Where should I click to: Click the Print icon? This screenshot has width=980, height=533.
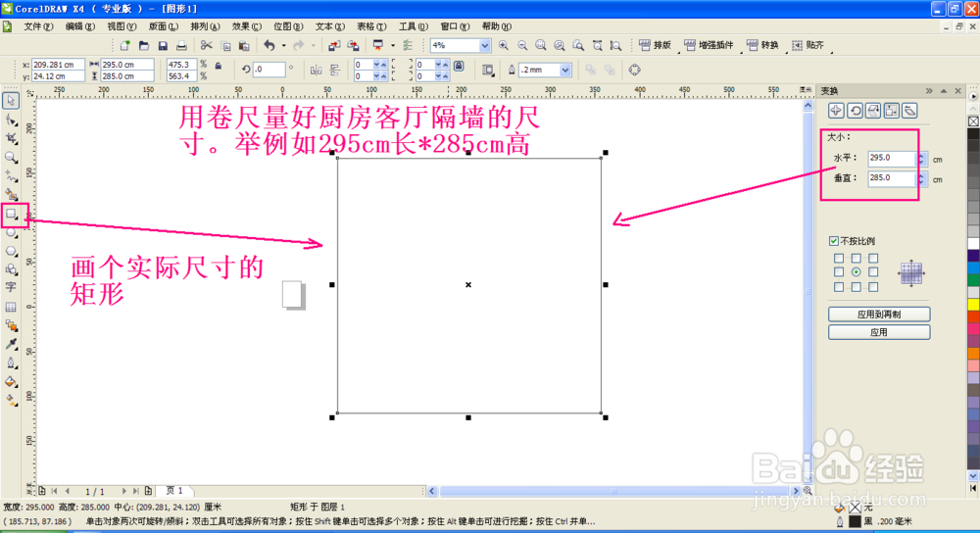click(x=181, y=45)
